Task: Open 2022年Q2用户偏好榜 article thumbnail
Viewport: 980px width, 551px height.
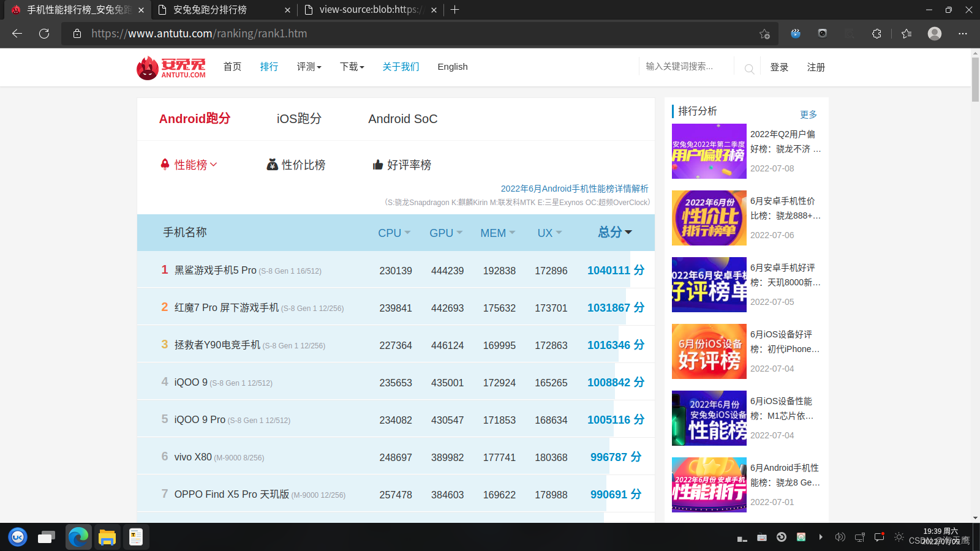Action: point(709,151)
